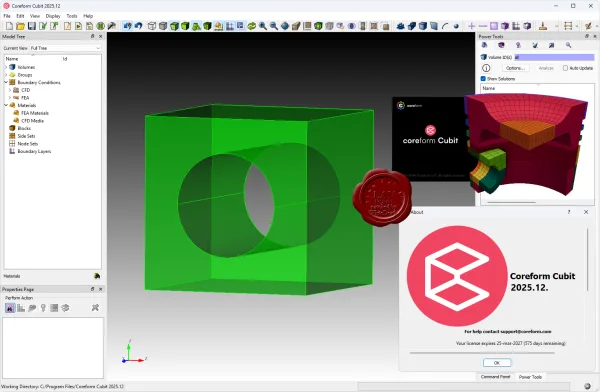600x392 pixels.
Task: Switch to the Command Panel tab
Action: (495, 377)
